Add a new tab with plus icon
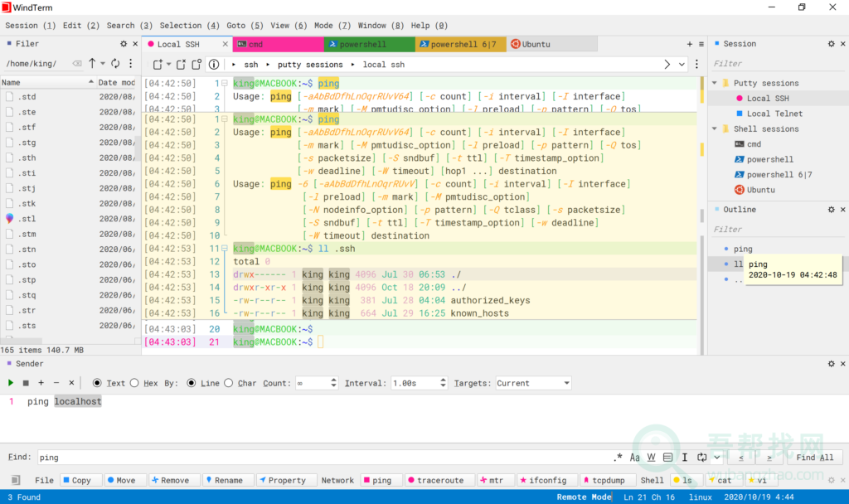 pos(689,44)
